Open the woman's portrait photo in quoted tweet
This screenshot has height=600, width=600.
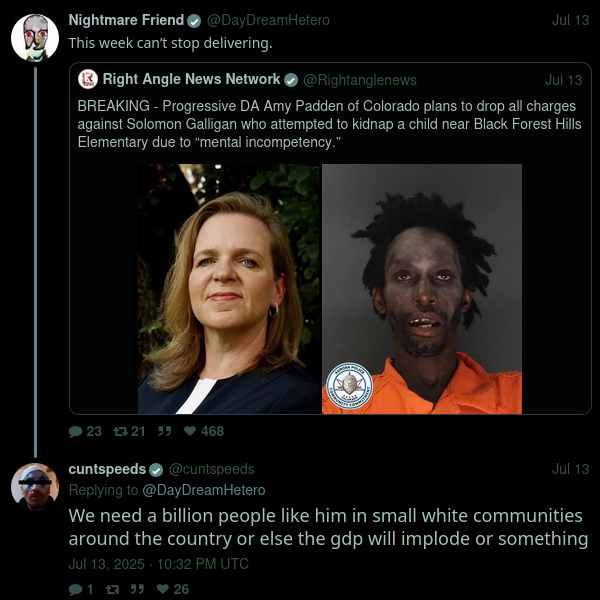click(229, 289)
